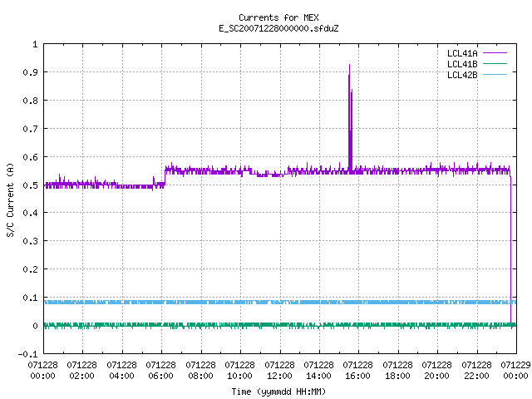
Task: Click the y-axis tick value 0.6
Action: pos(30,157)
